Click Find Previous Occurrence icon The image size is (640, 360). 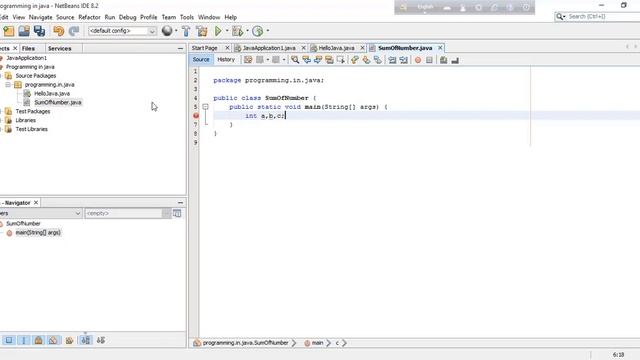(x=306, y=60)
